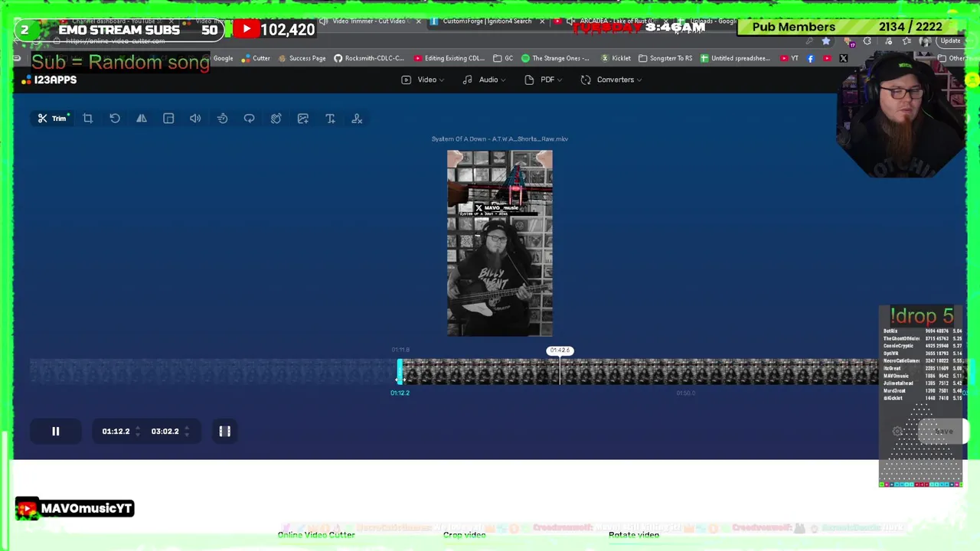Open the Success Page bookmark
Image resolution: width=980 pixels, height=551 pixels.
(302, 58)
